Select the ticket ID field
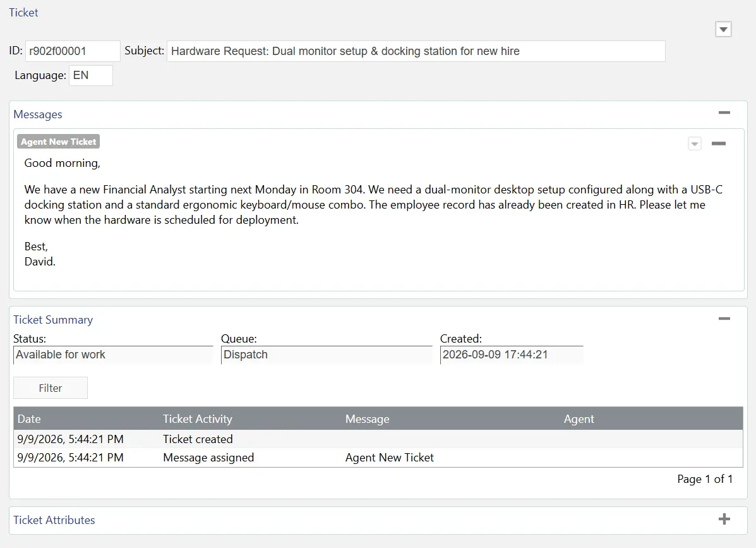The height and width of the screenshot is (548, 756). [73, 51]
